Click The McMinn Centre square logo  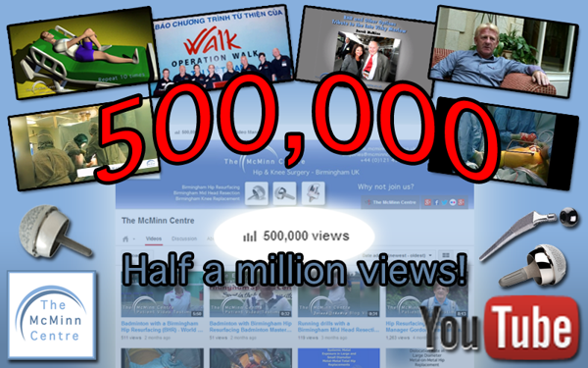[x=51, y=315]
